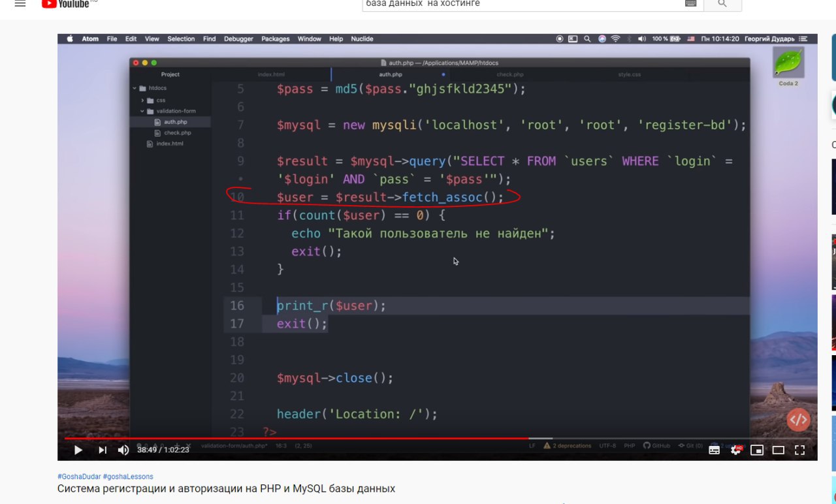Screen dimensions: 836x504
Task: Enable miniplayer mode
Action: 757,450
